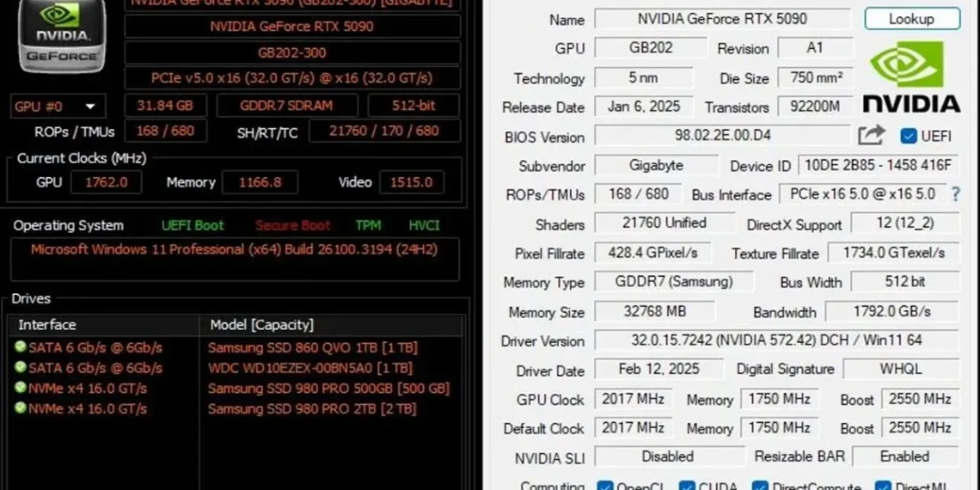
Task: Click the Subvendor field showing Gigabyte
Action: click(x=656, y=165)
